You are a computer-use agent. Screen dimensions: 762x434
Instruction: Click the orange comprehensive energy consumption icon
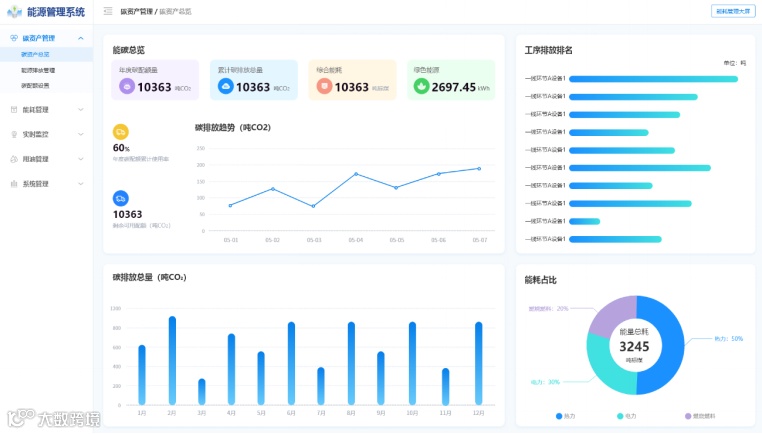coord(324,87)
